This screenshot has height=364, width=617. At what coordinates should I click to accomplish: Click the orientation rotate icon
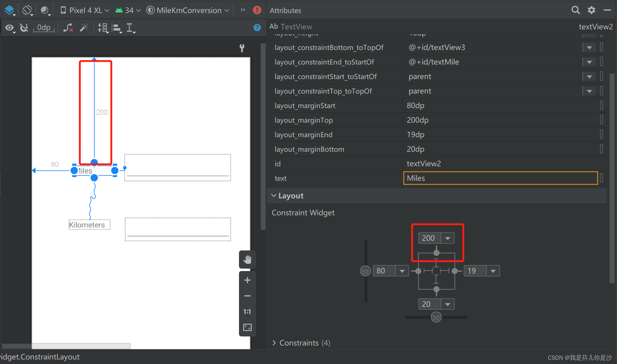(x=27, y=10)
